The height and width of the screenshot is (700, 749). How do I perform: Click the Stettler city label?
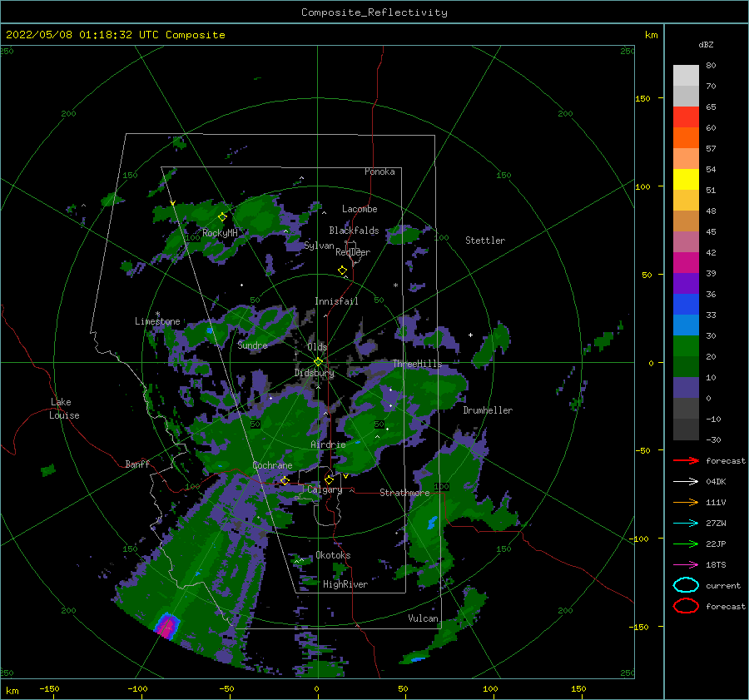point(485,241)
